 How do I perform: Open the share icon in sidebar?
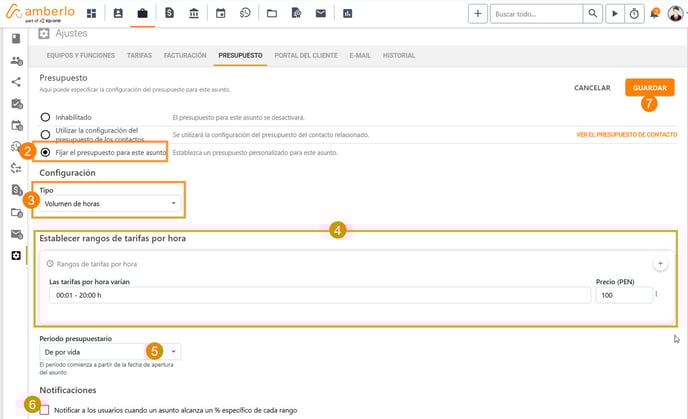pyautogui.click(x=16, y=82)
